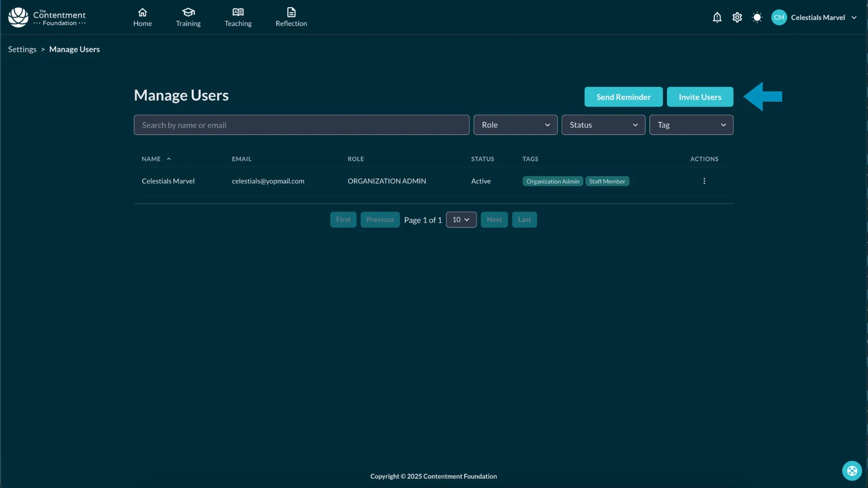868x488 pixels.
Task: Click the EMAIL column header
Action: point(241,159)
